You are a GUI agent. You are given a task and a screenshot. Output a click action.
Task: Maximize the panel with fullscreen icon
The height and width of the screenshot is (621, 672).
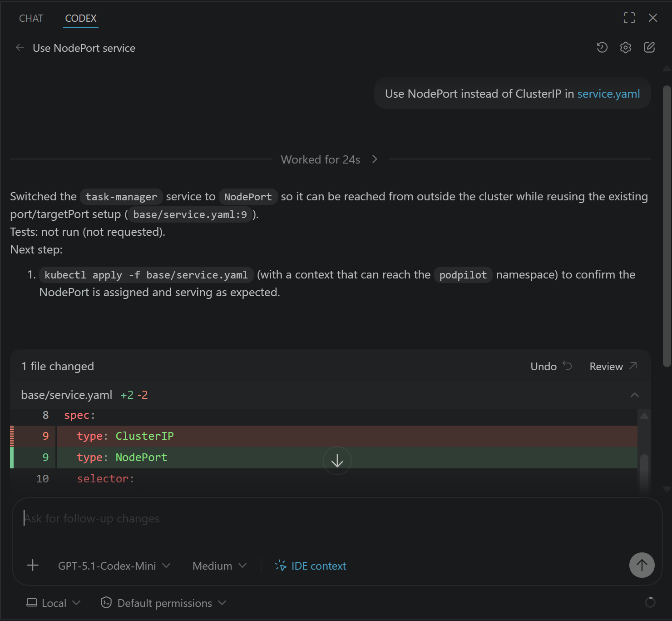[629, 18]
